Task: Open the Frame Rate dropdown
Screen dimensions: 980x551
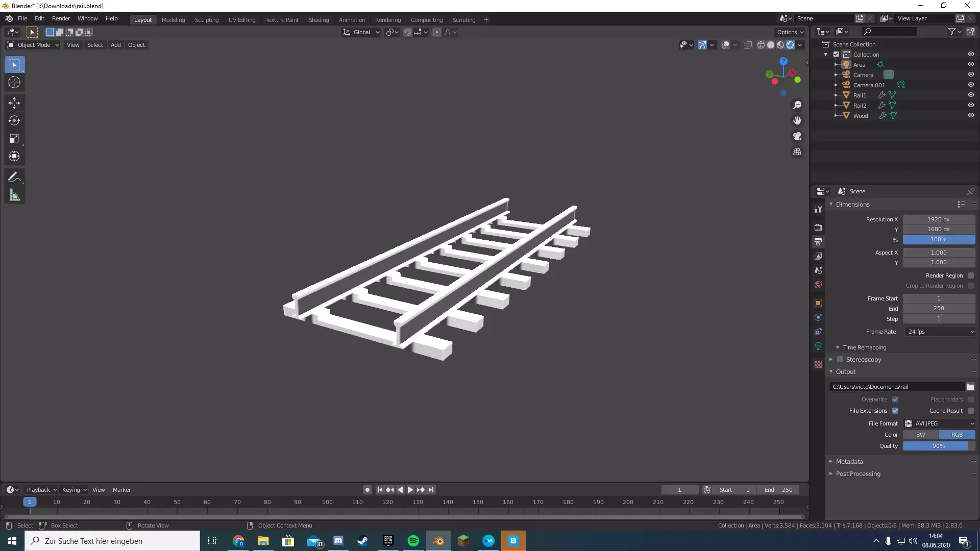Action: coord(940,332)
